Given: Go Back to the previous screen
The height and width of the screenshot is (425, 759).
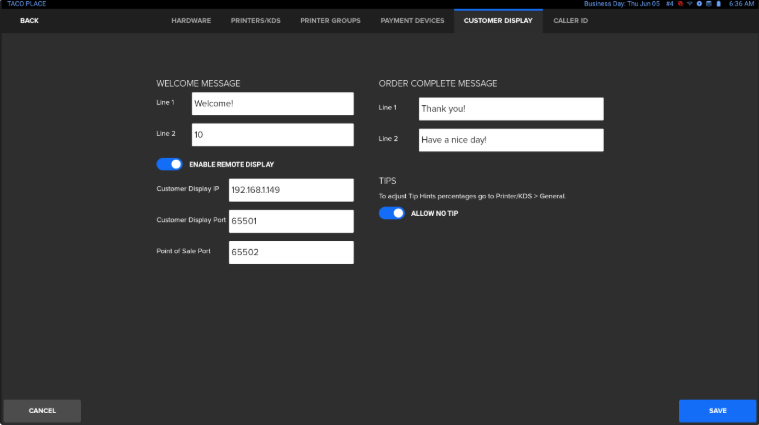Looking at the screenshot, I should [x=29, y=20].
